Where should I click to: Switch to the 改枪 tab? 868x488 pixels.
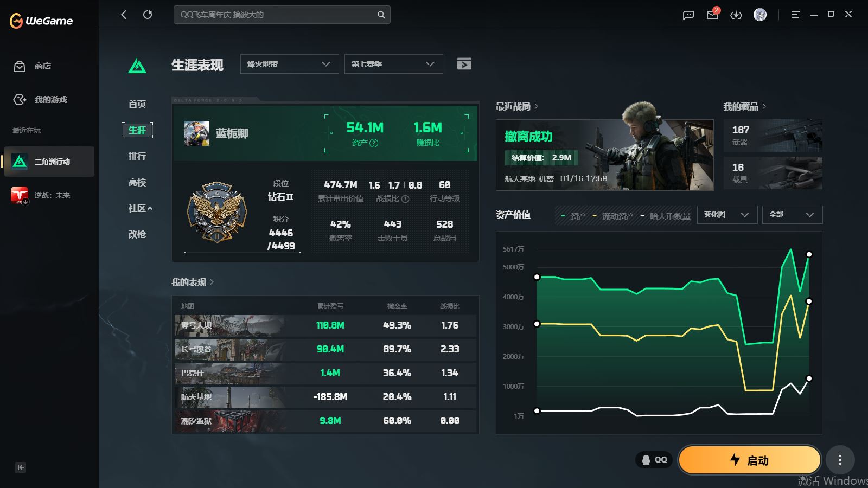137,234
